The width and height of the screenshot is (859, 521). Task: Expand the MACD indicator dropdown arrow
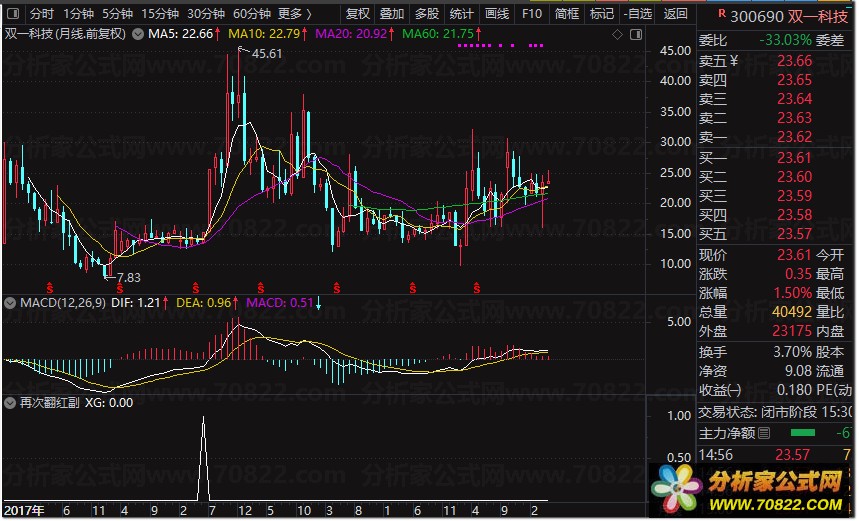click(x=10, y=304)
